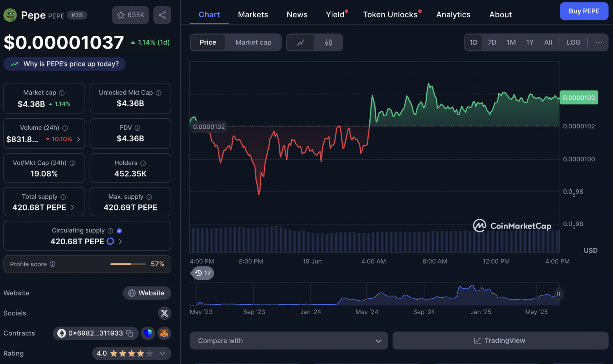
Task: Click Profile score info icon
Action: click(x=53, y=264)
